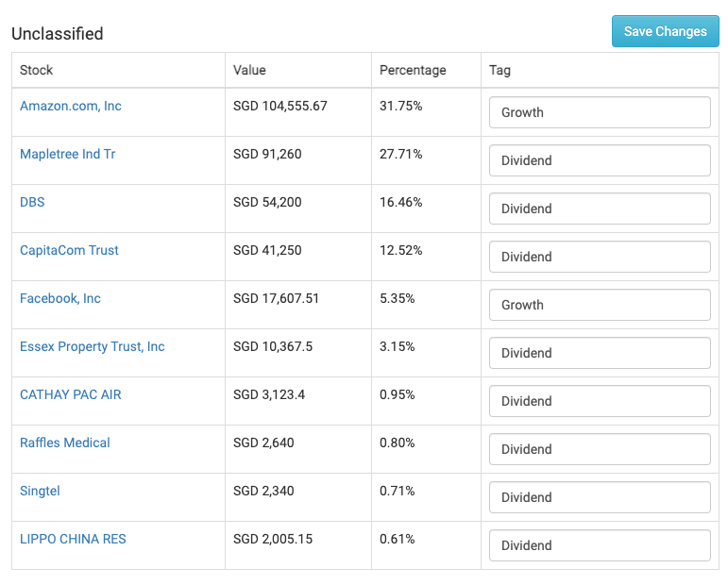Select the 0.95% percentage cell

(397, 394)
